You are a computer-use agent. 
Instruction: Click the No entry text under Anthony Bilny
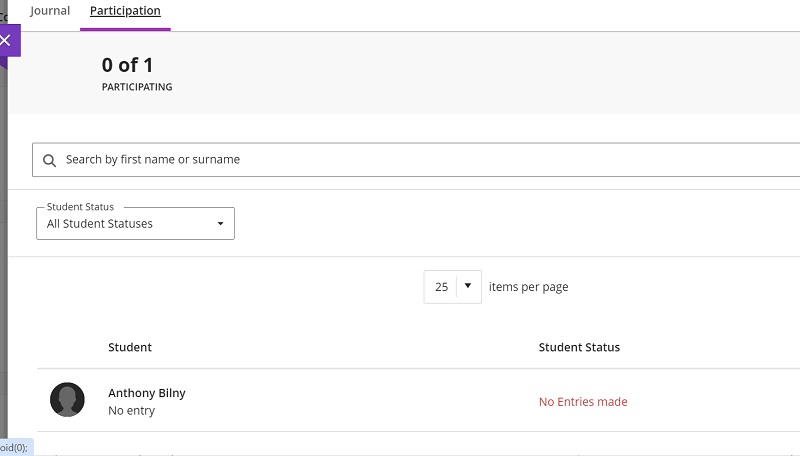131,411
